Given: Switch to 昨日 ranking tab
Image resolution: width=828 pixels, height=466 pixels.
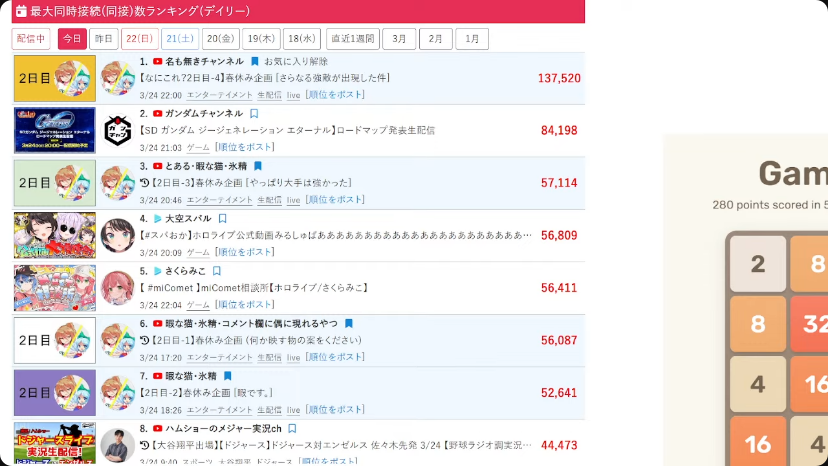Looking at the screenshot, I should click(104, 39).
